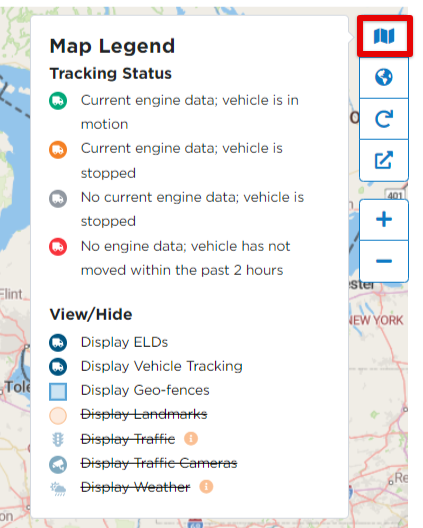This screenshot has height=528, width=423.
Task: Toggle the Display Geo-fences square icon
Action: pos(58,391)
